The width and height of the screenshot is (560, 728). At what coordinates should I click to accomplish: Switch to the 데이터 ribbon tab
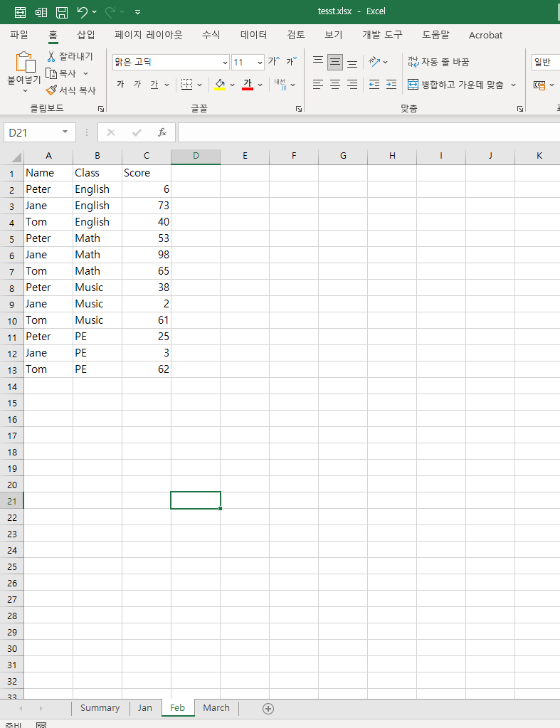pos(253,36)
